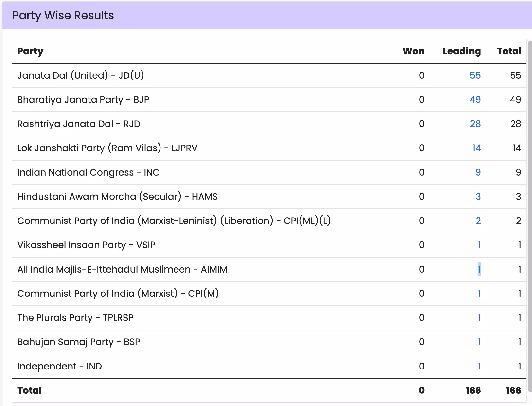Click highlighted AIMIM leading count
The height and width of the screenshot is (406, 532).
[x=479, y=269]
